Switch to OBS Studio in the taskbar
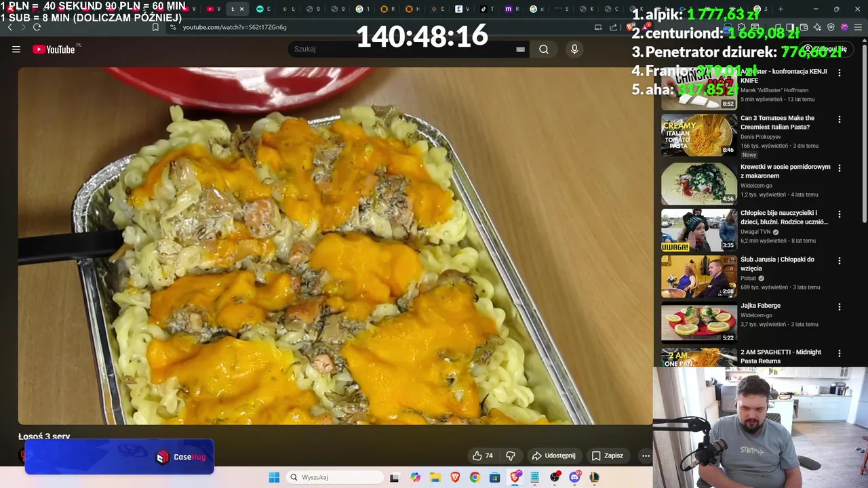The image size is (868, 488). [x=555, y=477]
